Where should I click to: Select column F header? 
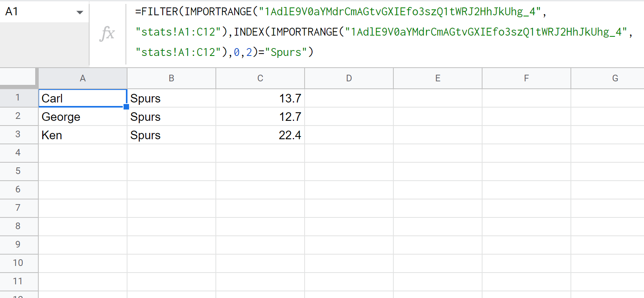[527, 78]
